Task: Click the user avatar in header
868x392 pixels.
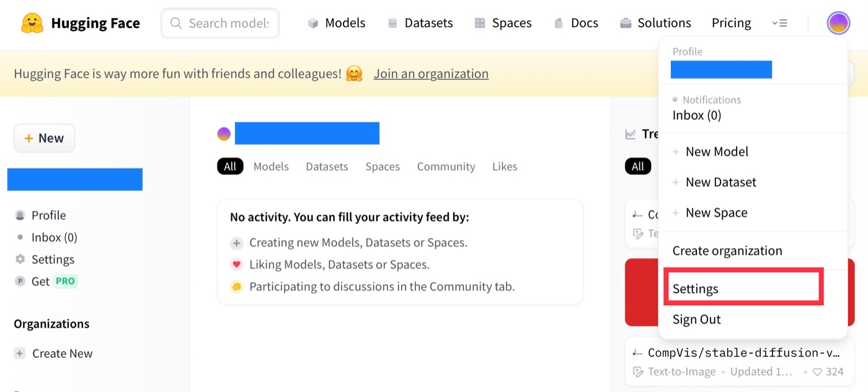Action: pos(838,24)
